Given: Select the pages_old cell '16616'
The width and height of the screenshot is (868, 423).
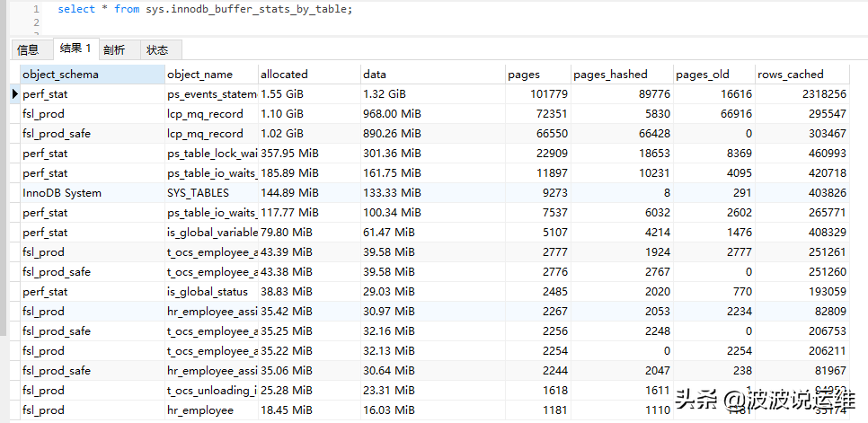Looking at the screenshot, I should [x=714, y=94].
